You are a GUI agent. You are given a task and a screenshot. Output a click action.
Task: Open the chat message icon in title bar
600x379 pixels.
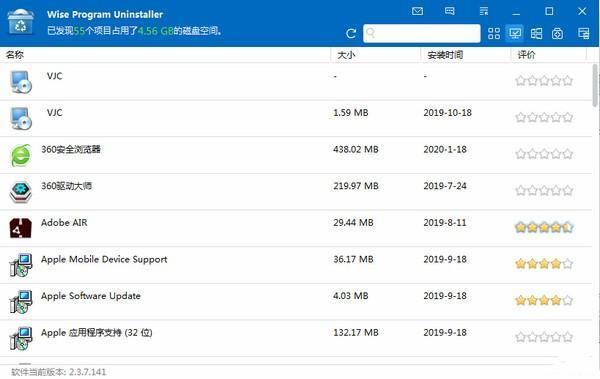point(450,11)
